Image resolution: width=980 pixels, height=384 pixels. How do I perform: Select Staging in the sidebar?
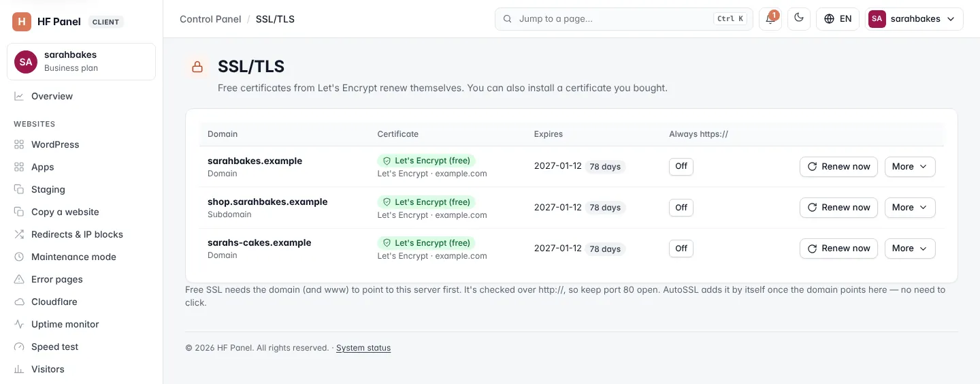tap(82, 189)
